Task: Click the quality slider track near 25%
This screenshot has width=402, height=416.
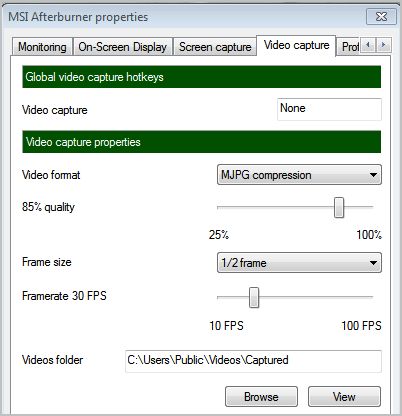Action: point(222,207)
